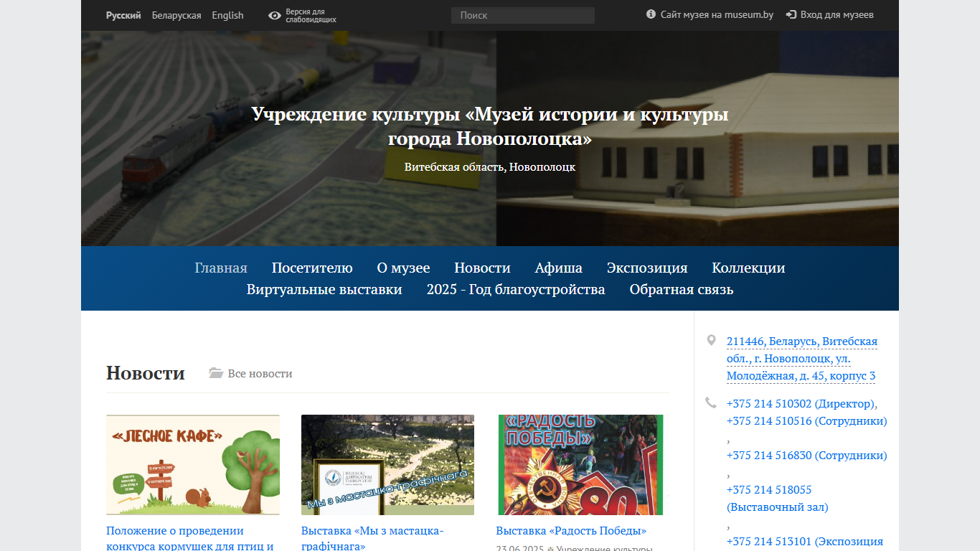This screenshot has width=980, height=551.
Task: Click the map pin icon by the address
Action: (711, 340)
